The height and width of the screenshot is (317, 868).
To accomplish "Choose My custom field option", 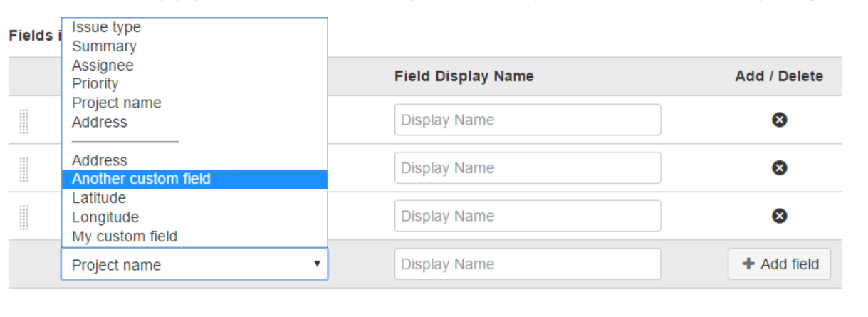I will (125, 237).
